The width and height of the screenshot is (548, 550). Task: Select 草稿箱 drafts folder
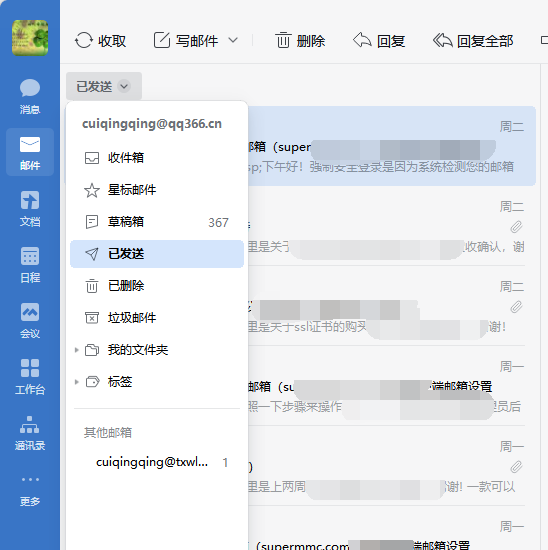click(157, 222)
